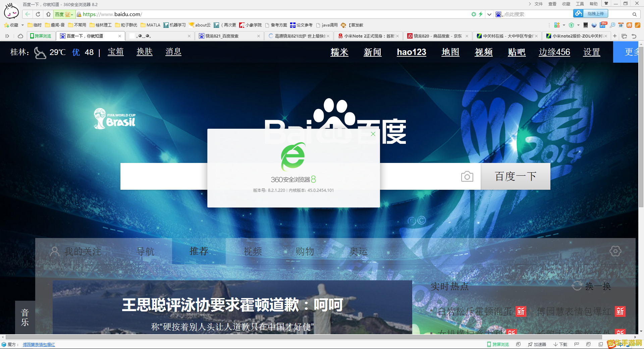This screenshot has width=644, height=349.
Task: Open the 贴吧 link
Action: coord(517,52)
